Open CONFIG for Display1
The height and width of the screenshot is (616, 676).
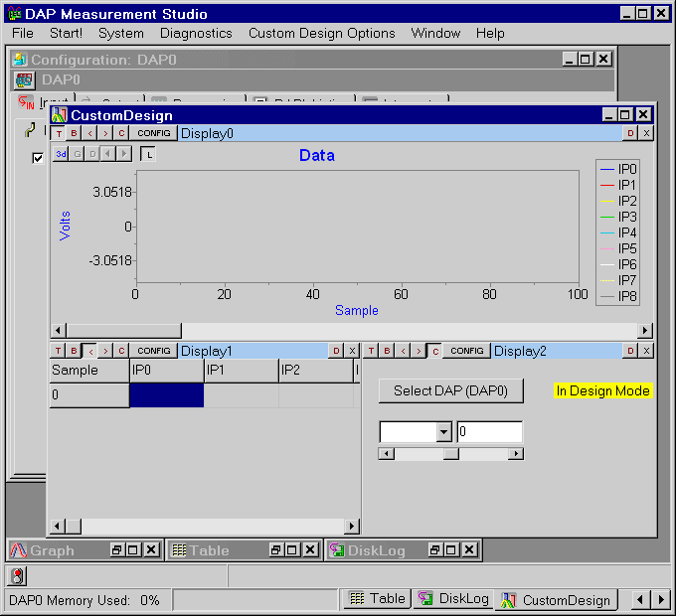(153, 351)
